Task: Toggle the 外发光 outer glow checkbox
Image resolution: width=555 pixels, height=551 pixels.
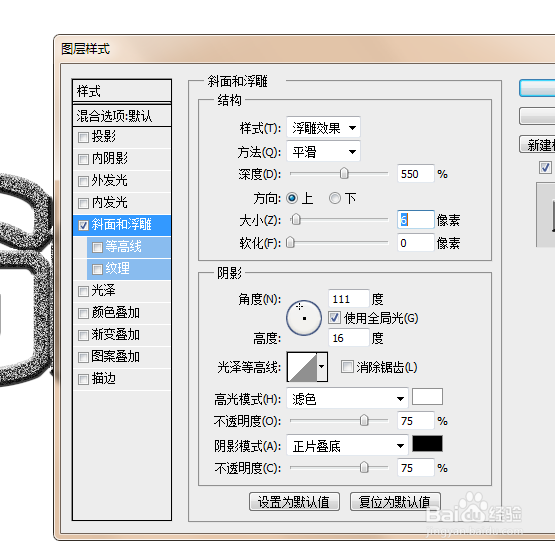Action: (83, 182)
